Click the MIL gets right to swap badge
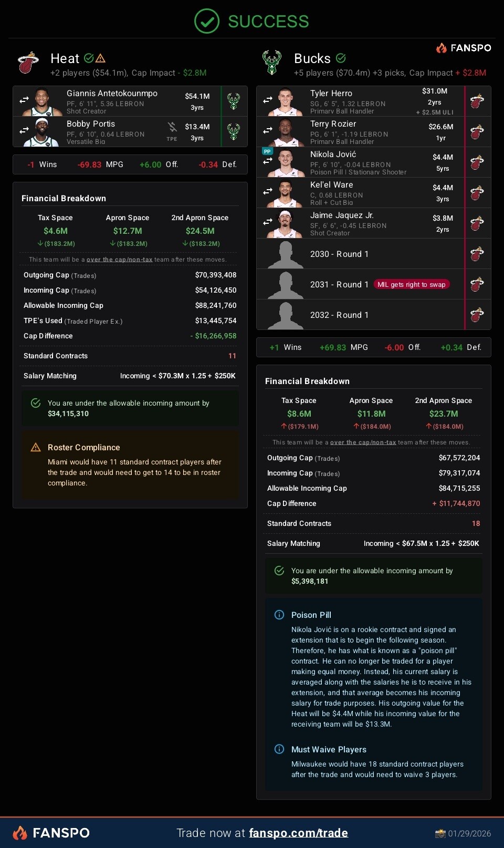This screenshot has width=504, height=848. pyautogui.click(x=412, y=284)
